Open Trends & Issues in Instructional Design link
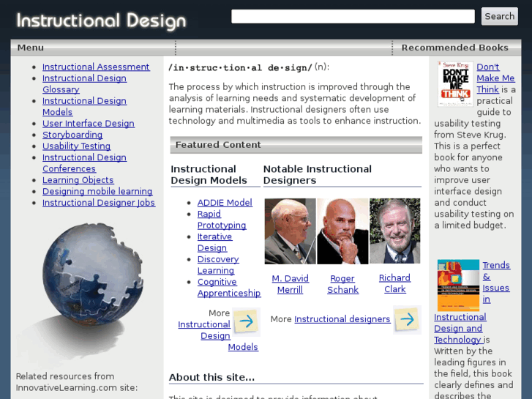The width and height of the screenshot is (532, 399). pyautogui.click(x=472, y=302)
